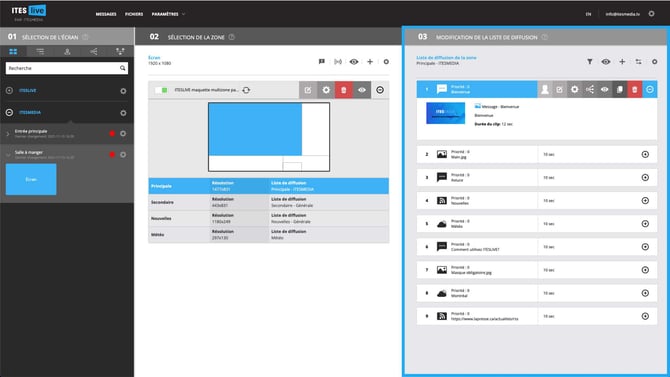The image size is (670, 377).
Task: Add a new item with the zone toolbar plus
Action: tap(370, 62)
